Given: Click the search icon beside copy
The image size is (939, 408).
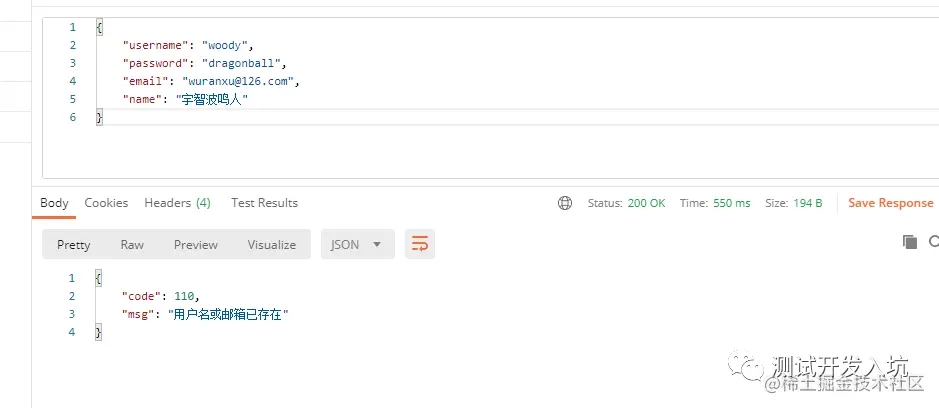Looking at the screenshot, I should (x=934, y=241).
